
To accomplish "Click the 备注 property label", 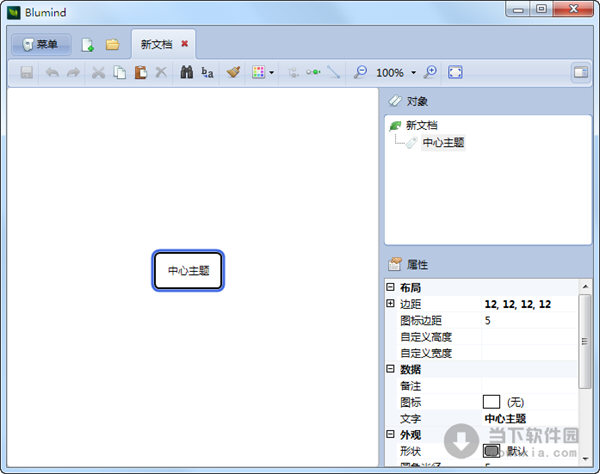I will point(411,386).
